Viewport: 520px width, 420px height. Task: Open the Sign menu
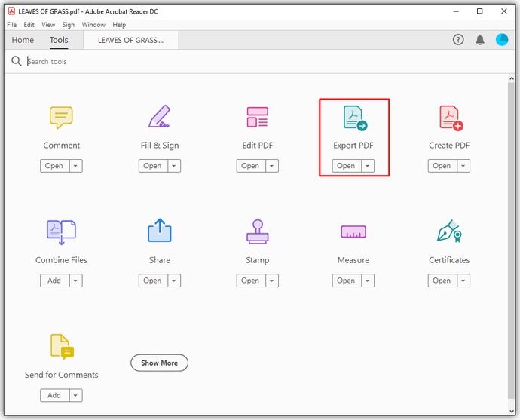(x=69, y=25)
